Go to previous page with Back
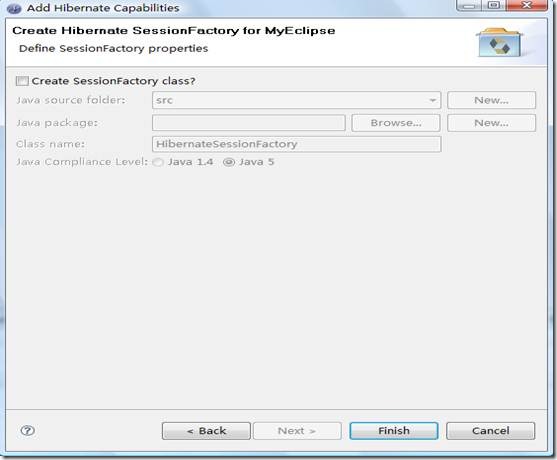The width and height of the screenshot is (557, 460). pos(206,431)
